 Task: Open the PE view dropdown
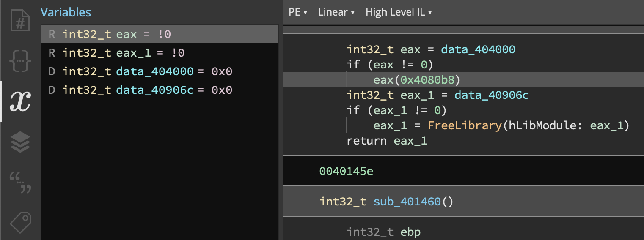(x=297, y=12)
